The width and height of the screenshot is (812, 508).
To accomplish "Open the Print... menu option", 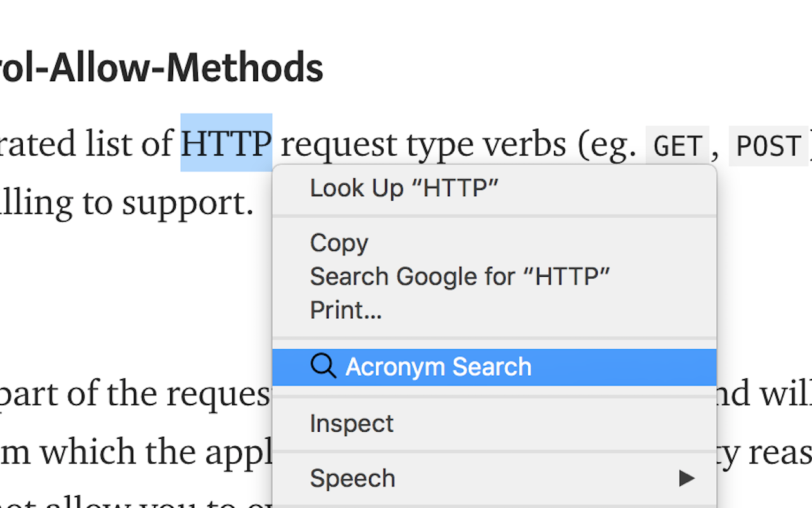I will point(494,311).
